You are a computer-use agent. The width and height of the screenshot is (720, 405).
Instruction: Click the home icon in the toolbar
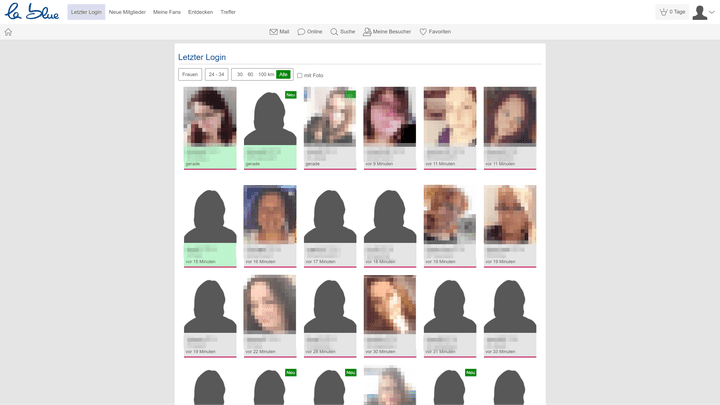pos(8,32)
